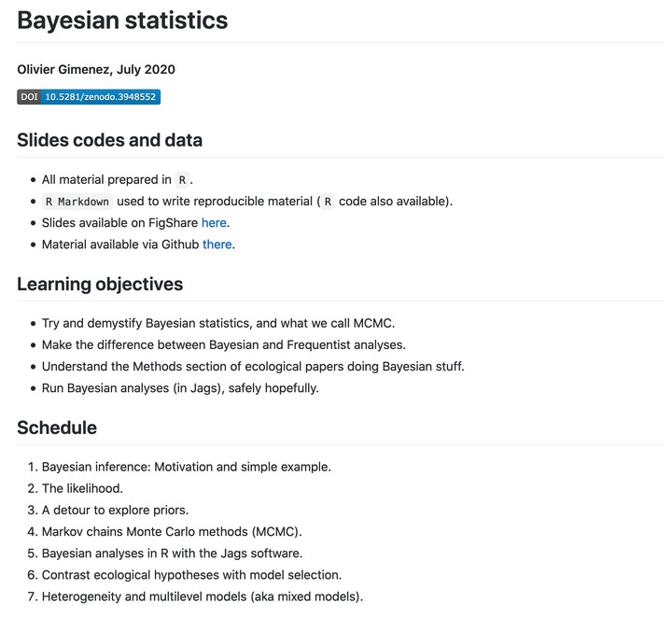Click the 'R Markdown' code label
The width and height of the screenshot is (672, 617).
coord(77,202)
